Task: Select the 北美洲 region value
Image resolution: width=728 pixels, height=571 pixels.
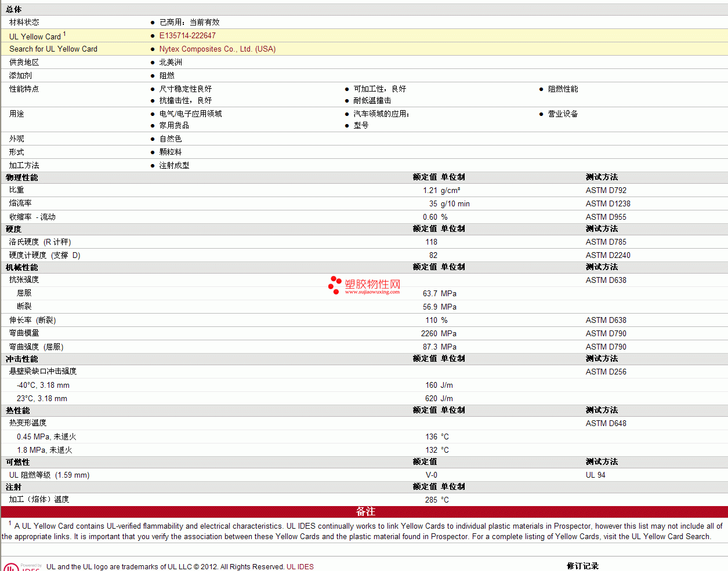Action: 171,62
